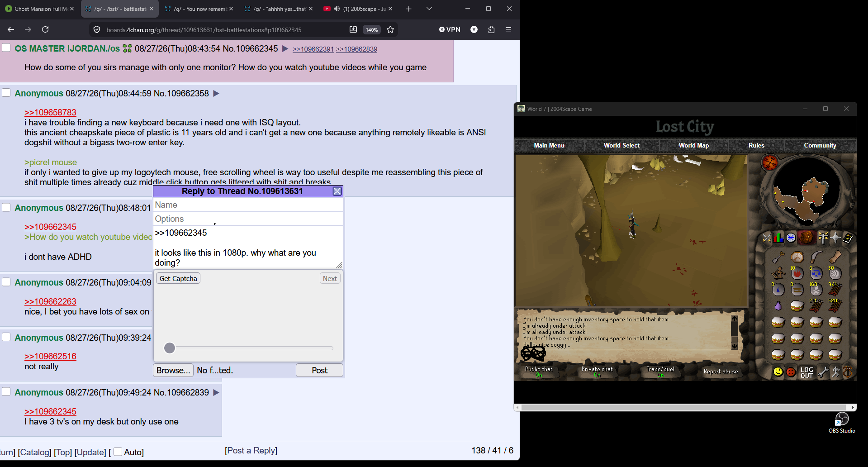Open the Friends list smiley icon
The image size is (868, 467).
pos(778,372)
